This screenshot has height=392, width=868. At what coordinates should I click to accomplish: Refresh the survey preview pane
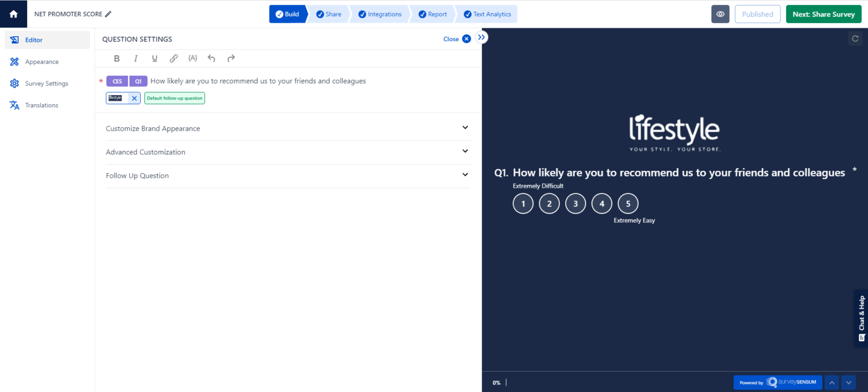(x=855, y=38)
